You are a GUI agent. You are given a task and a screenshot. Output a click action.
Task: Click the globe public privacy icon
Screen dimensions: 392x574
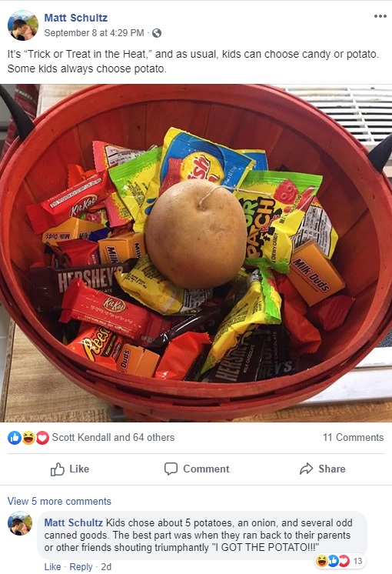point(157,33)
